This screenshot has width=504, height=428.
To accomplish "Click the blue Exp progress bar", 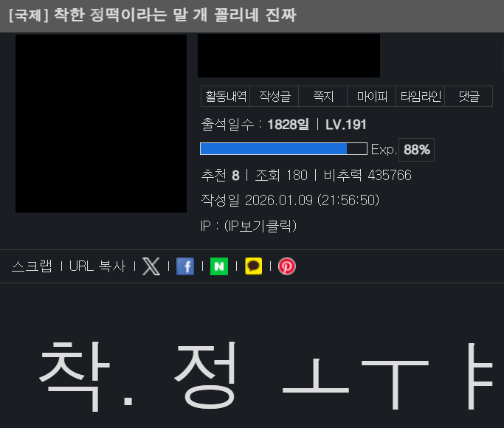I will click(x=283, y=149).
